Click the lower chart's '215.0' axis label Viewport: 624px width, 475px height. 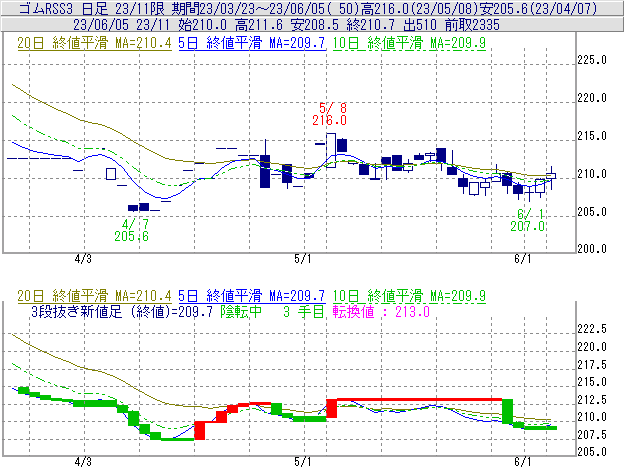pyautogui.click(x=592, y=382)
